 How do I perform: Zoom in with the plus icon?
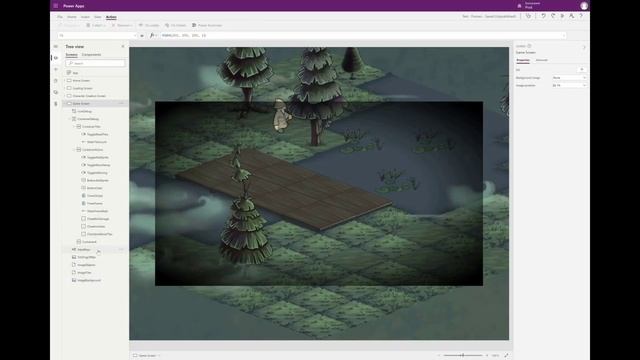point(487,356)
